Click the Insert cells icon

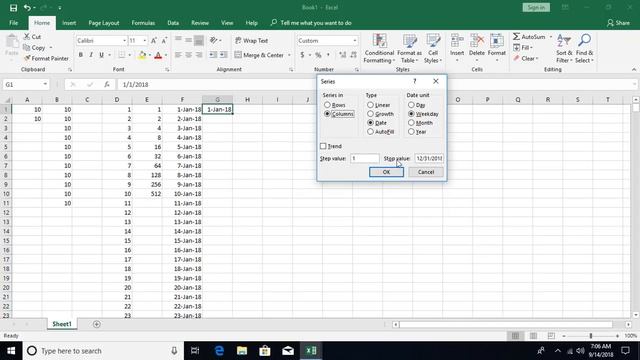pos(457,41)
